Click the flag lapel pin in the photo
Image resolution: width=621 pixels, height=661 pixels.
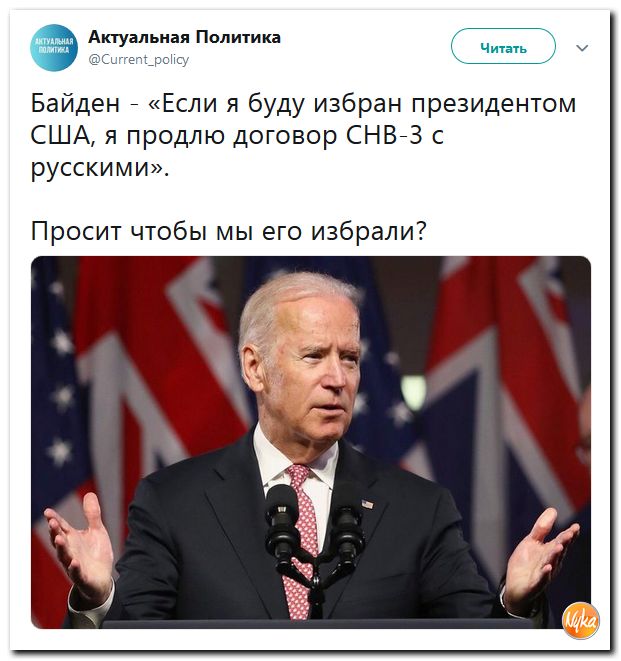[367, 504]
